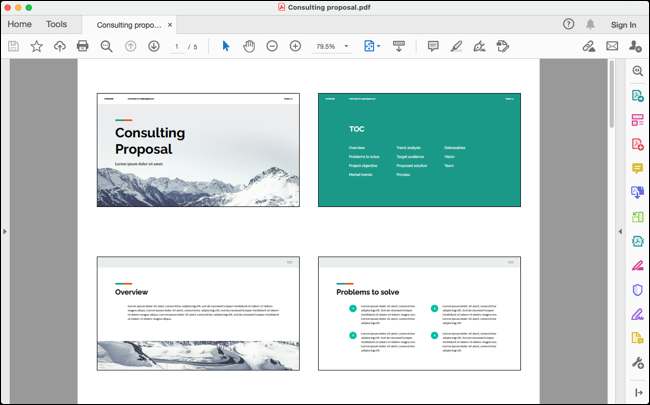Click "Proposed solution" in the TOC slide
This screenshot has width=650, height=405.
point(412,165)
